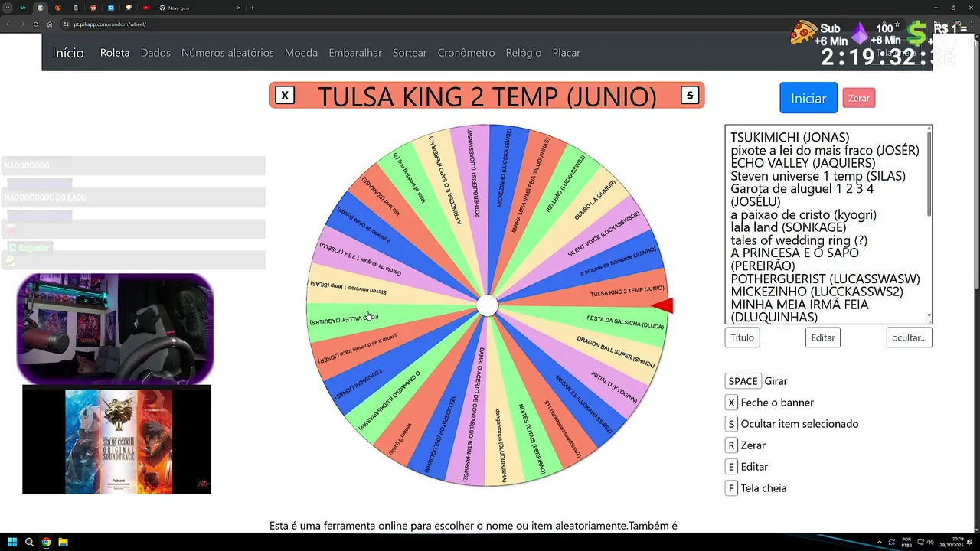Select Roleta in the navigation bar

coord(115,53)
